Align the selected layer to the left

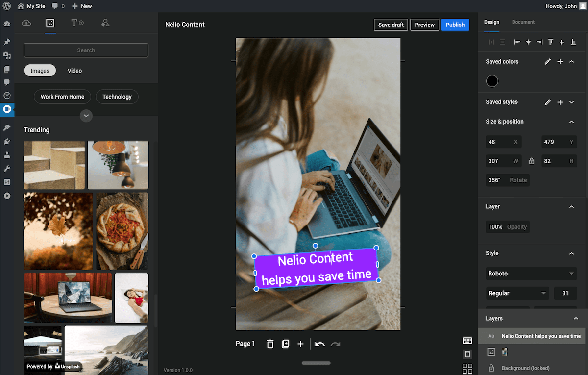(517, 42)
